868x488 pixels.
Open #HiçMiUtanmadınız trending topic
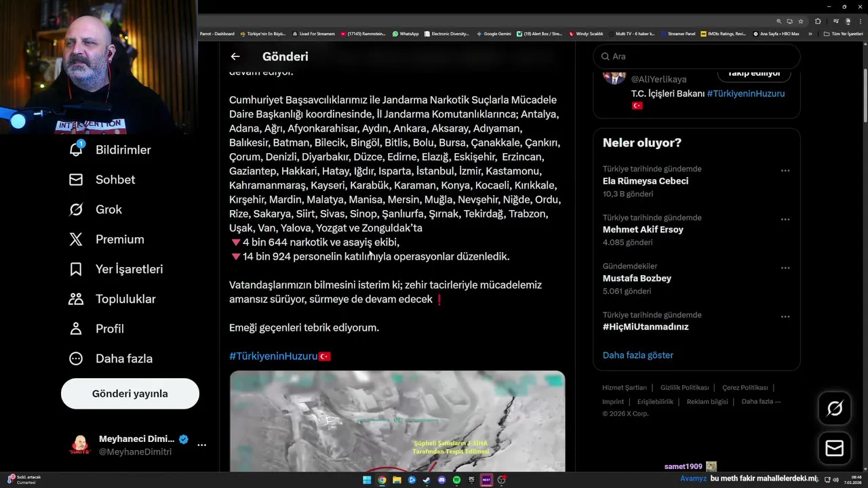[646, 327]
